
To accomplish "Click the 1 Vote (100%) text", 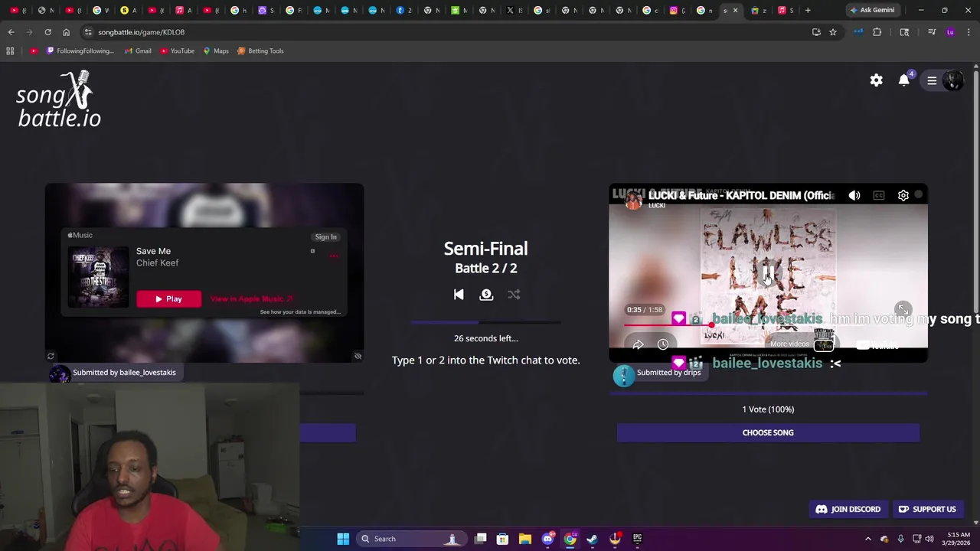I will pyautogui.click(x=768, y=409).
